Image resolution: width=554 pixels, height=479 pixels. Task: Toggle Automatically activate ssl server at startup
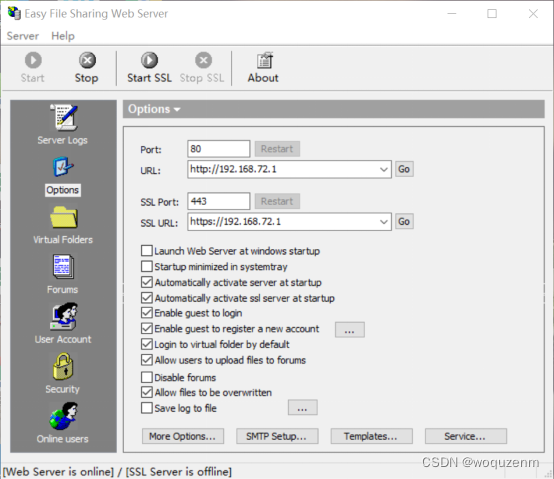[147, 298]
